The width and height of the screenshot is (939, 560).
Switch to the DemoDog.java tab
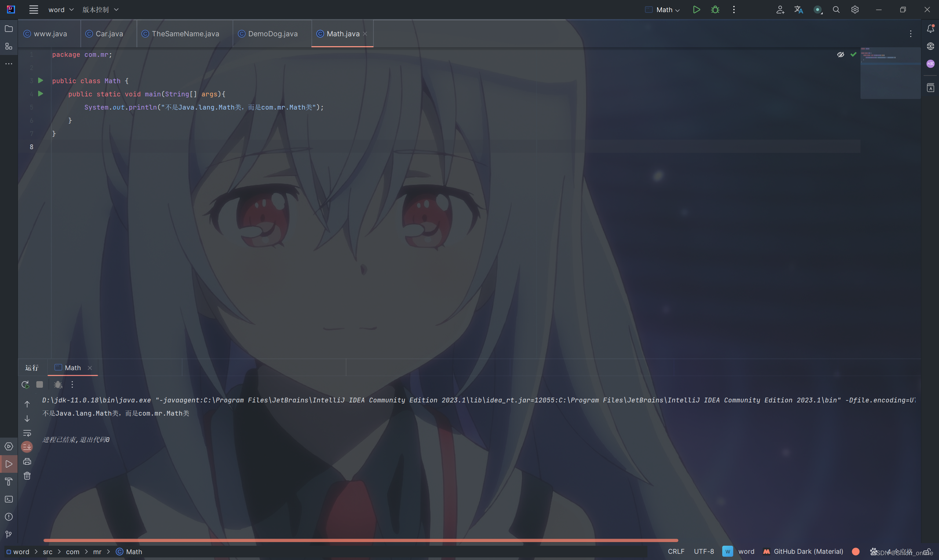(273, 34)
